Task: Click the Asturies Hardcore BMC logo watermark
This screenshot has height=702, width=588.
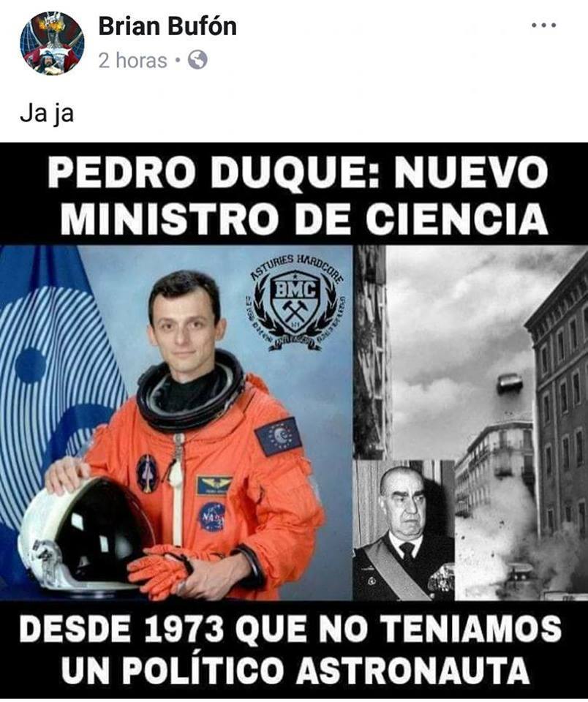Action: point(296,303)
